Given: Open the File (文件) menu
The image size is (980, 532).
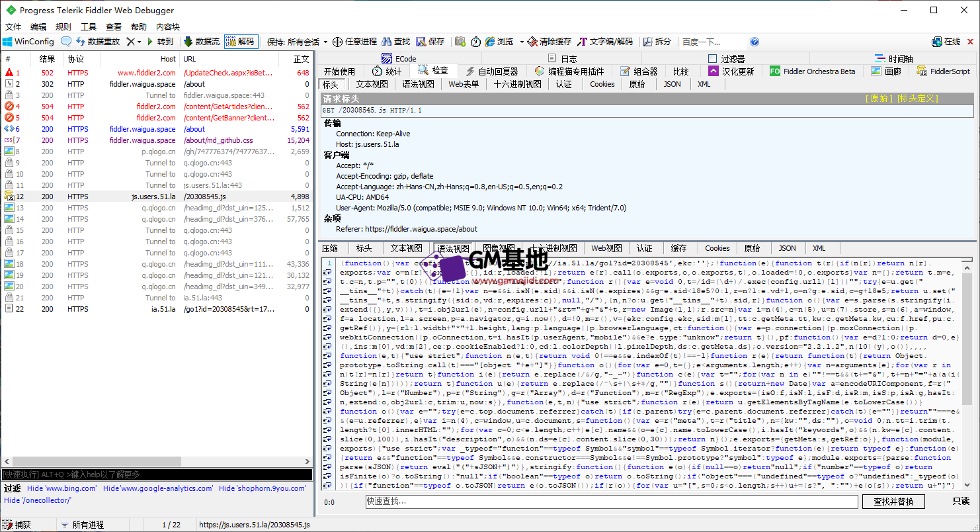Looking at the screenshot, I should coord(13,26).
